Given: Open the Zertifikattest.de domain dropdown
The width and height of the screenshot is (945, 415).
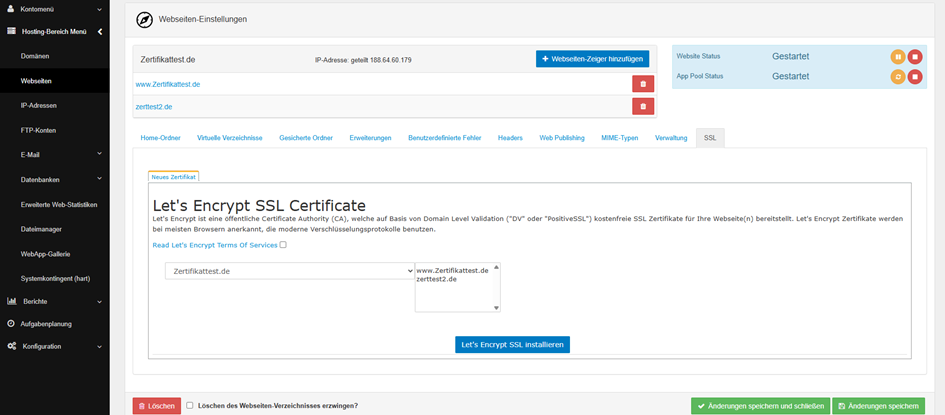Looking at the screenshot, I should (290, 271).
